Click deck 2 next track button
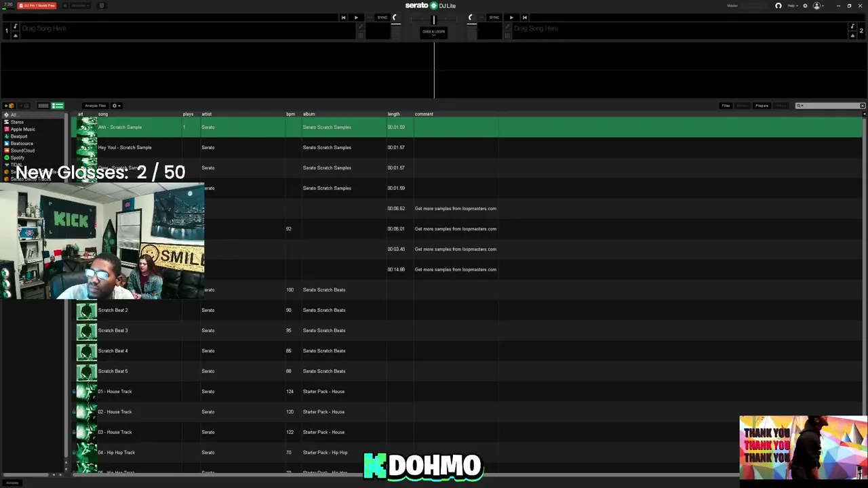The height and width of the screenshot is (488, 868). click(524, 18)
